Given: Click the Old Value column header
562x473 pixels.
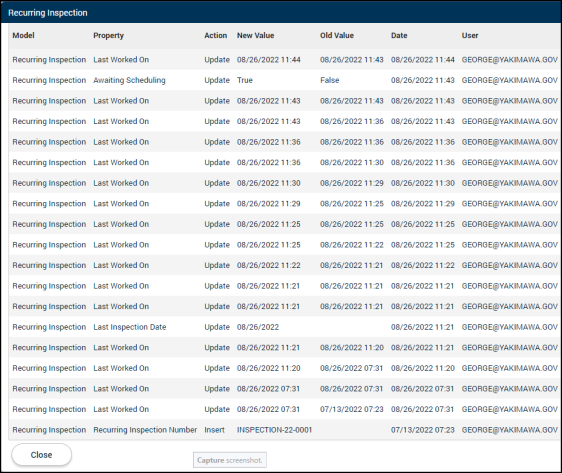Looking at the screenshot, I should click(337, 35).
